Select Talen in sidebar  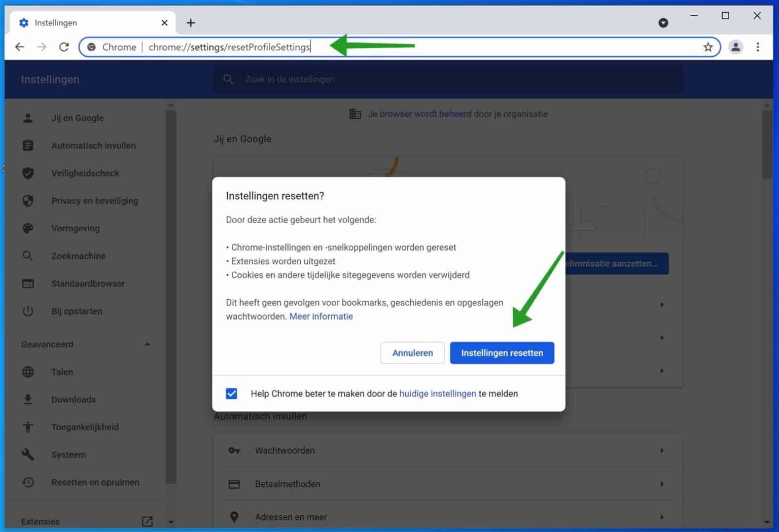pyautogui.click(x=62, y=372)
